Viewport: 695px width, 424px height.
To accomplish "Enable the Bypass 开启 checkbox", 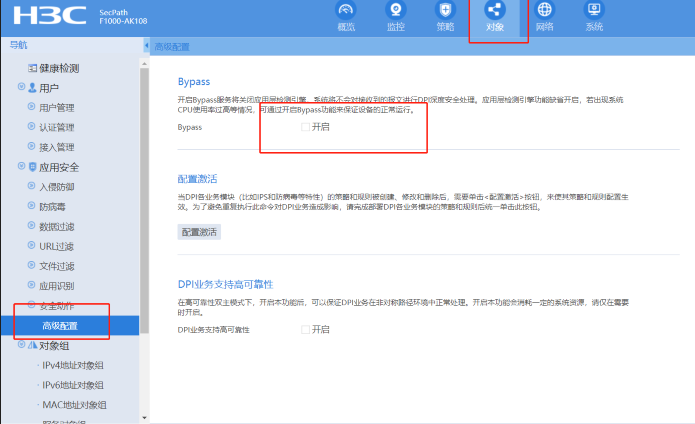I will pyautogui.click(x=305, y=127).
